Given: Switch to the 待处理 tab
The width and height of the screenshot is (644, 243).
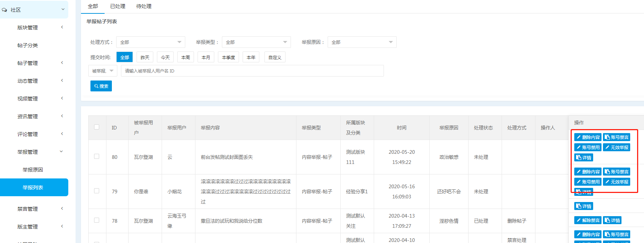Looking at the screenshot, I should 144,6.
